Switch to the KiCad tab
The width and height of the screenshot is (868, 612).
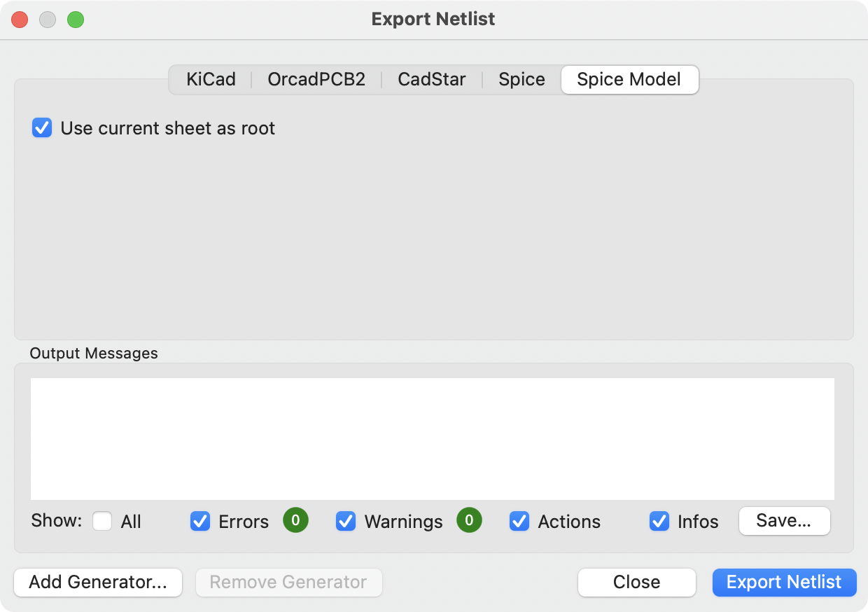tap(209, 79)
